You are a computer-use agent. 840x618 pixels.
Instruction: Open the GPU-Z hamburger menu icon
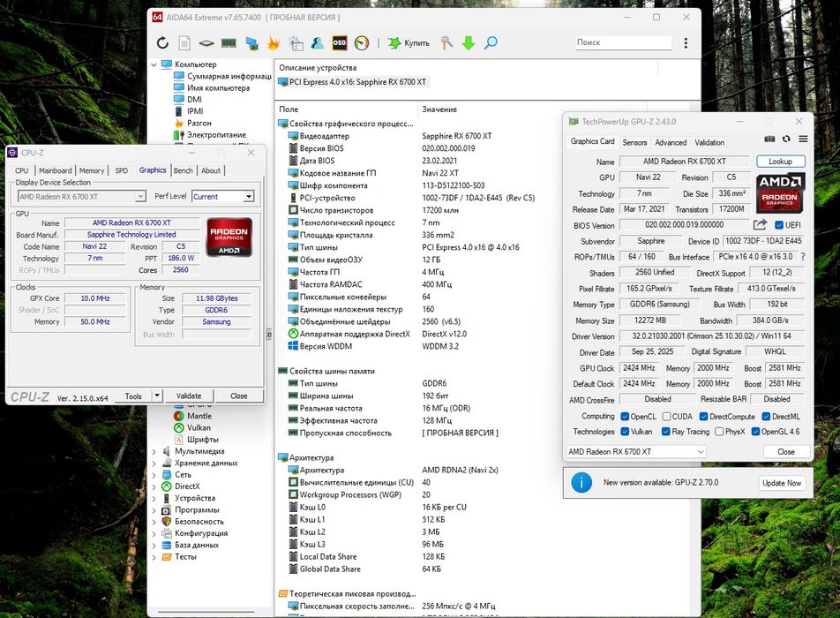803,139
